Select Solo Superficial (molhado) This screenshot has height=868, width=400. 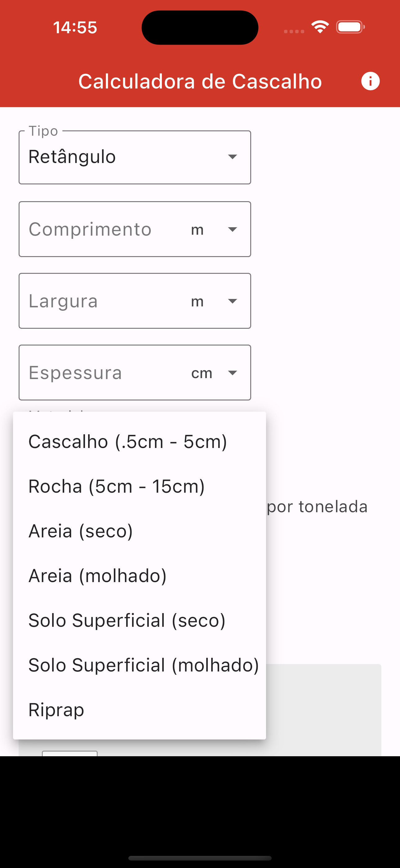click(140, 665)
